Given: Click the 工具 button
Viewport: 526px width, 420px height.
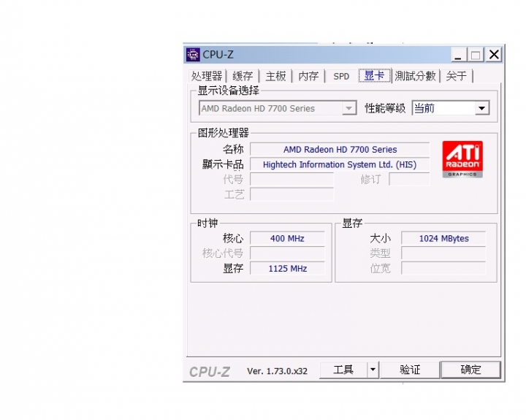Looking at the screenshot, I should point(343,370).
